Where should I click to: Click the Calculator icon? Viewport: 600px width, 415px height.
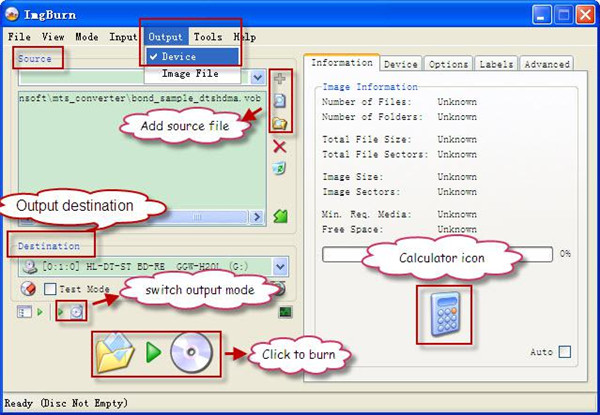pos(444,315)
